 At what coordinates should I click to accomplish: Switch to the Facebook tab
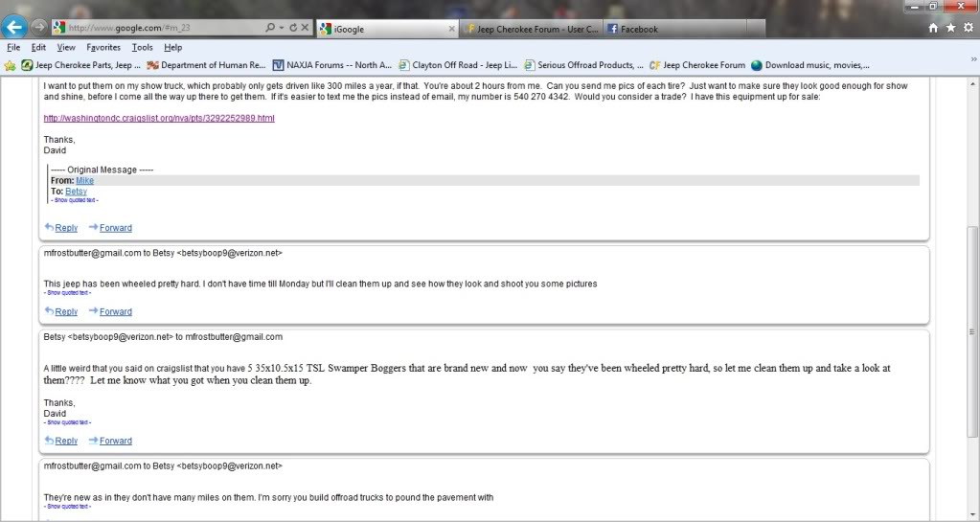(675, 29)
